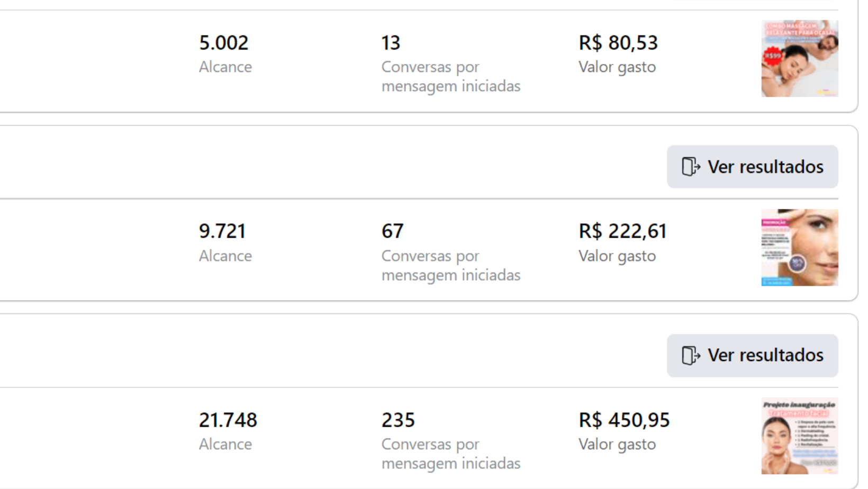
Task: Click the exit icon in the bottom Ver resultados button
Action: coord(691,355)
